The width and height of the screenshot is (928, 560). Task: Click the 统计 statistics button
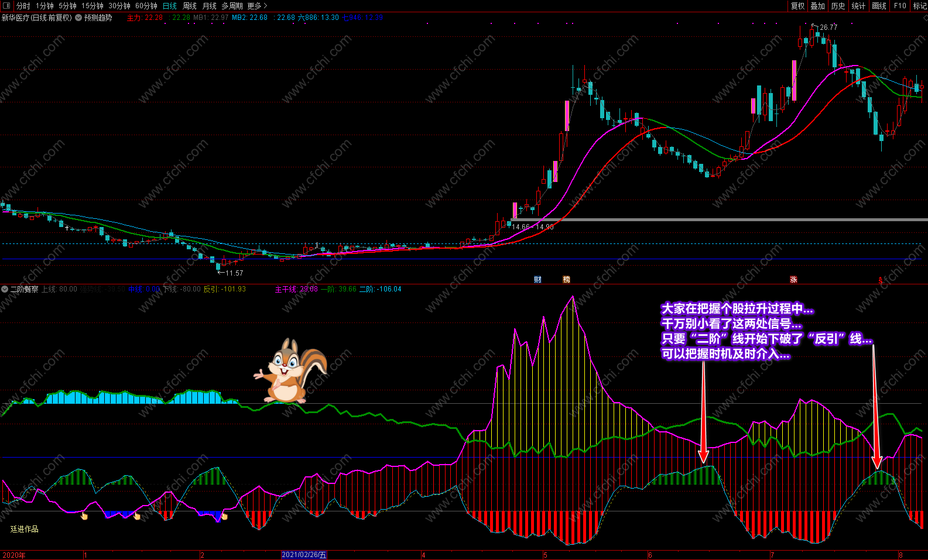[858, 6]
